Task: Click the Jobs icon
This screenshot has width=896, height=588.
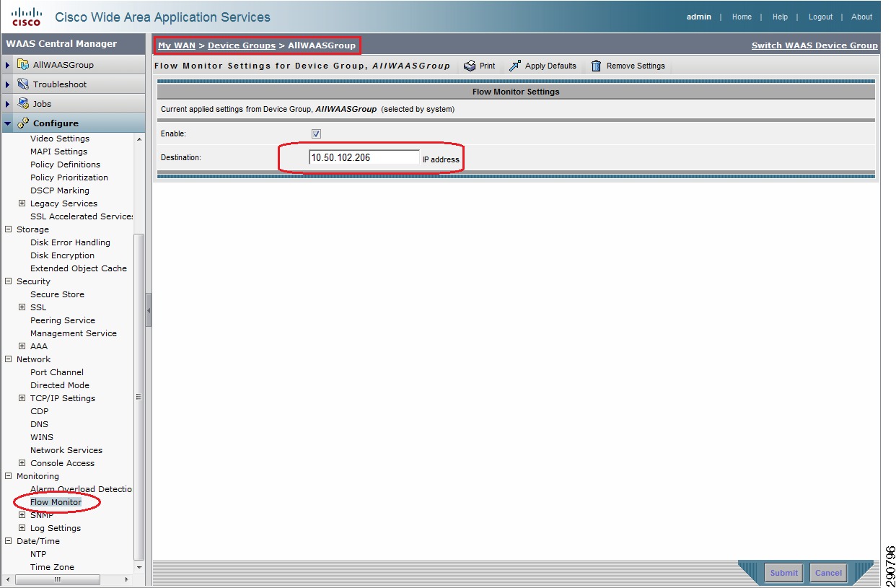Action: pos(23,104)
